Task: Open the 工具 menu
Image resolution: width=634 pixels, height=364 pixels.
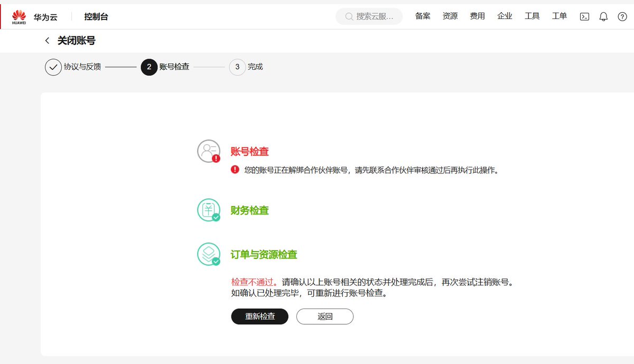Action: pyautogui.click(x=532, y=16)
